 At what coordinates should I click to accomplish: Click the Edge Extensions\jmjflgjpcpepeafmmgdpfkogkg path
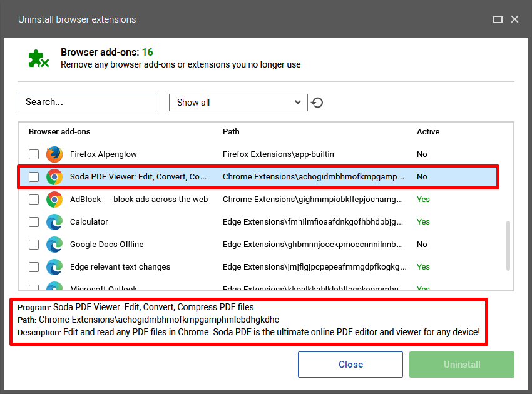[315, 267]
